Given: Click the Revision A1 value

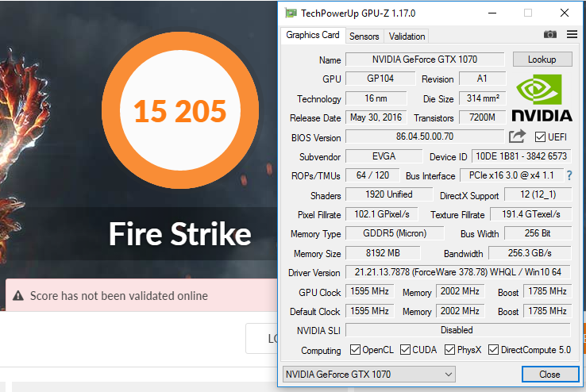Looking at the screenshot, I should 482,79.
